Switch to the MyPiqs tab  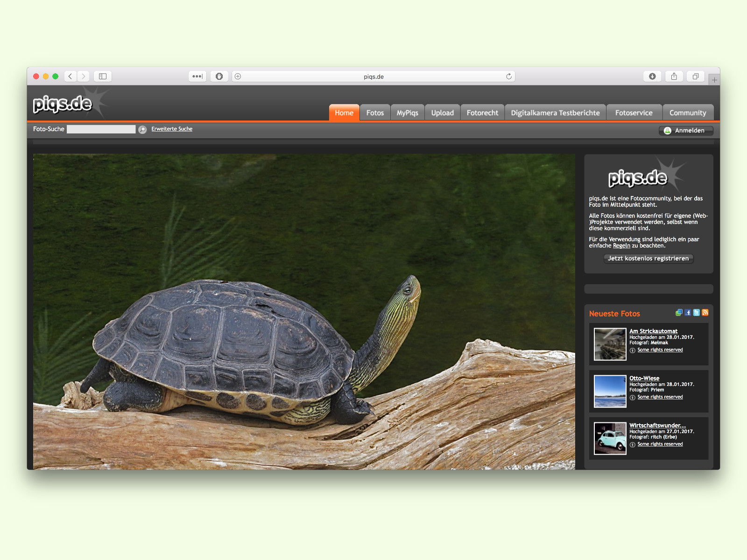(407, 112)
